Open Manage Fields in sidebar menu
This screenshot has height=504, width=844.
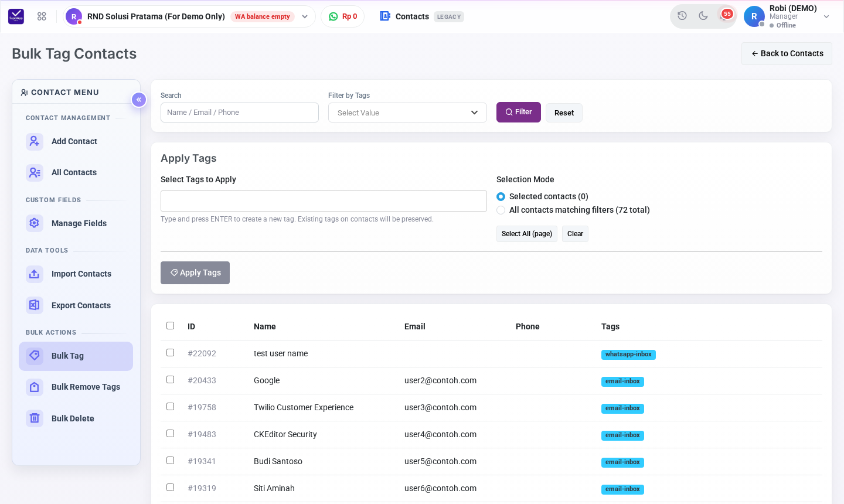(x=76, y=223)
